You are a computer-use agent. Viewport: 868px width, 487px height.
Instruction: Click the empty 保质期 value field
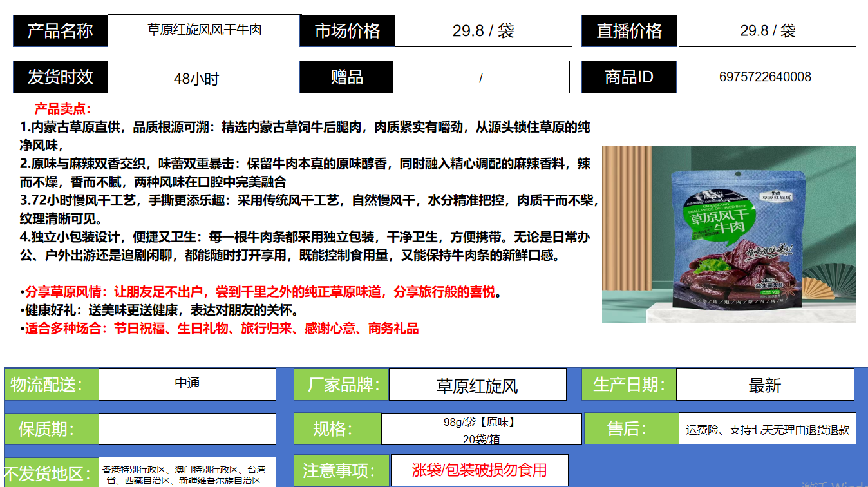(x=187, y=429)
